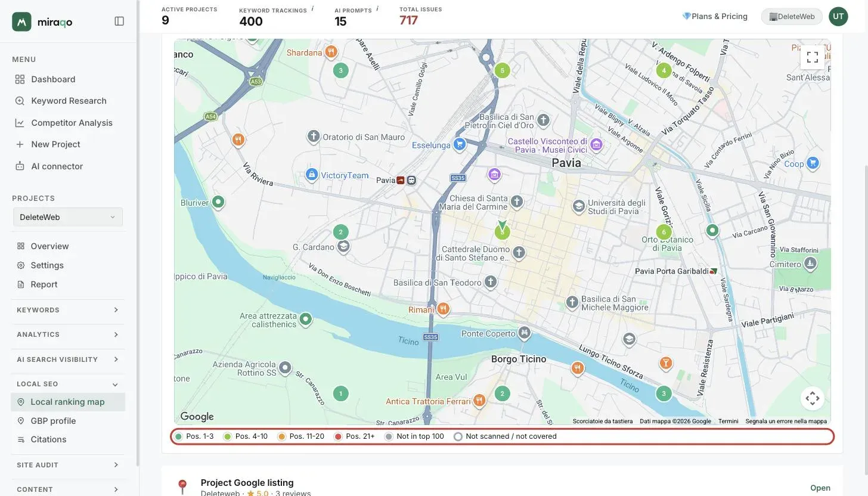Click the Pos. 21+ legend swatch

(338, 436)
